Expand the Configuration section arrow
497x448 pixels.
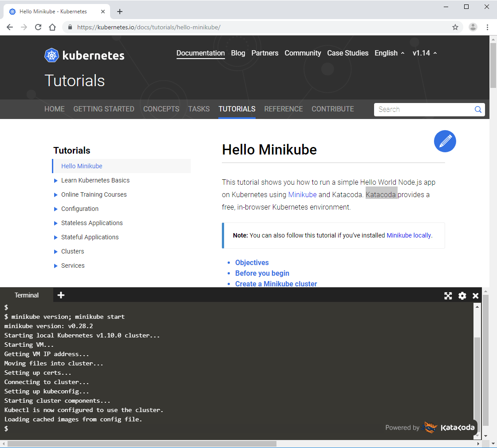pos(56,209)
